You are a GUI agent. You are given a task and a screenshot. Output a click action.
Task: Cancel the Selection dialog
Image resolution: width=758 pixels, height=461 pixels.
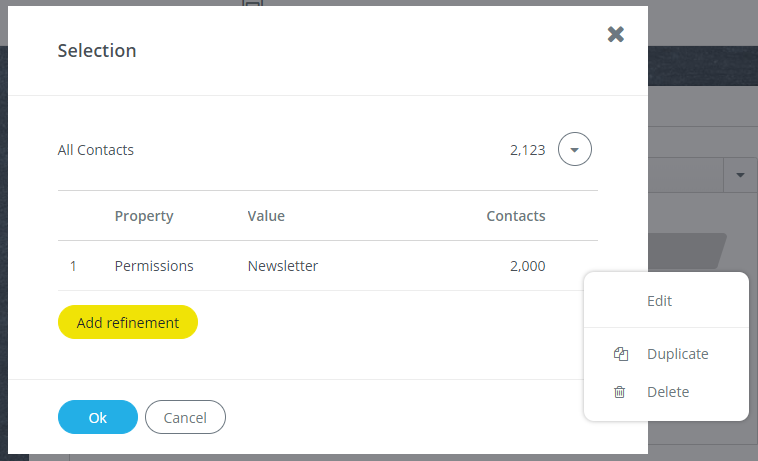pyautogui.click(x=185, y=417)
